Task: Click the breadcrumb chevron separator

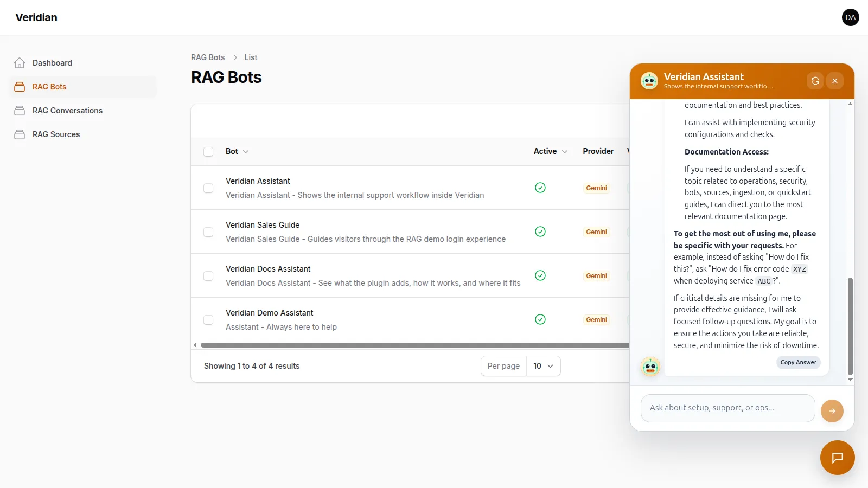Action: click(x=235, y=57)
